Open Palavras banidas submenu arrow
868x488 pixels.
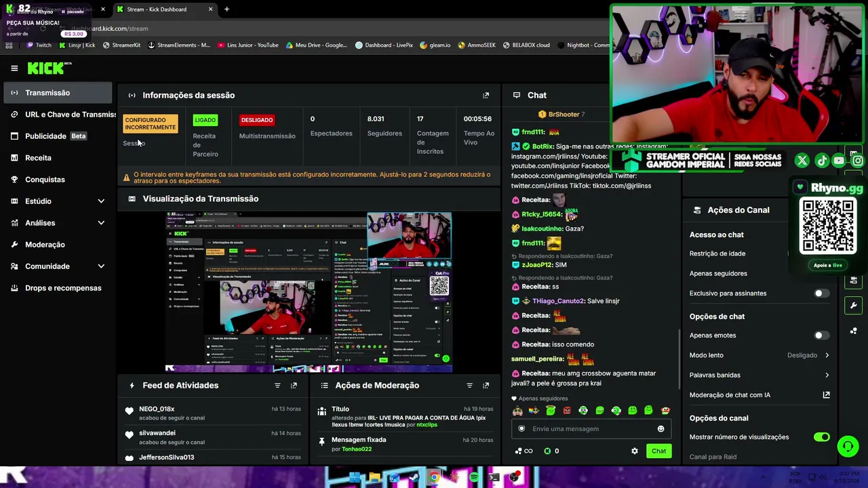[827, 375]
